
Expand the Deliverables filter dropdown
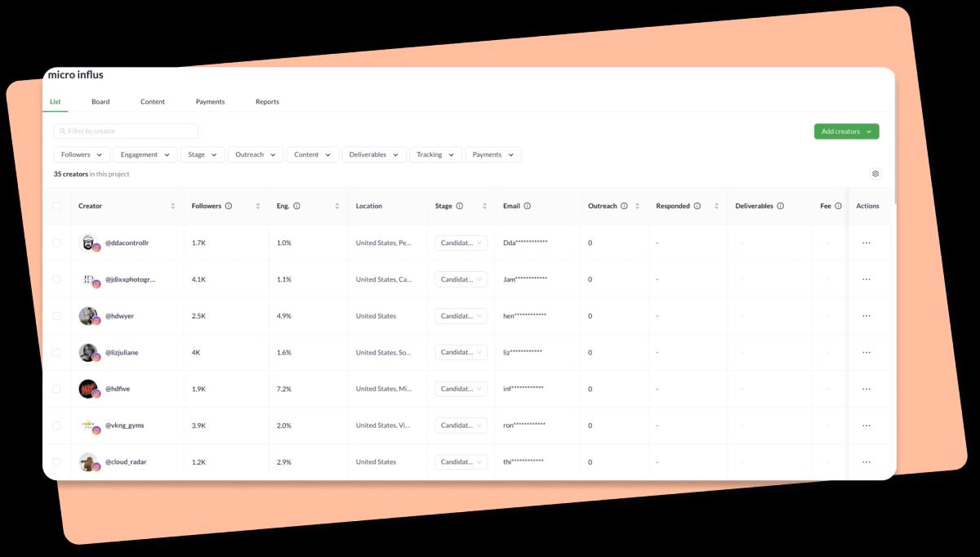[374, 154]
